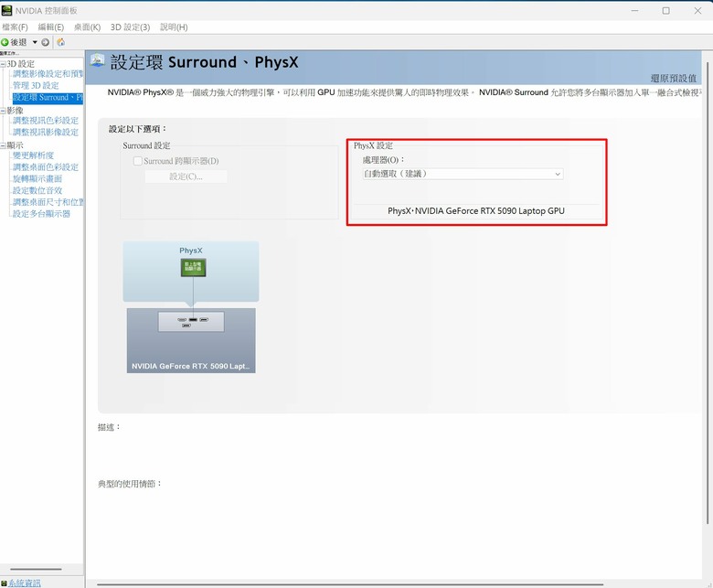Select 調整影像設定和預覽 in tree
The height and width of the screenshot is (588, 713).
(48, 74)
